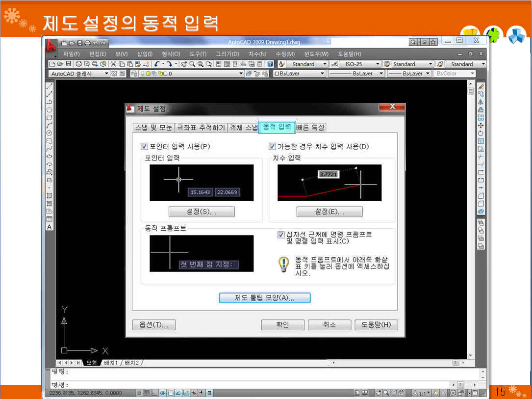This screenshot has width=532, height=399.
Task: Open the 그리기(D) menu
Action: 228,54
